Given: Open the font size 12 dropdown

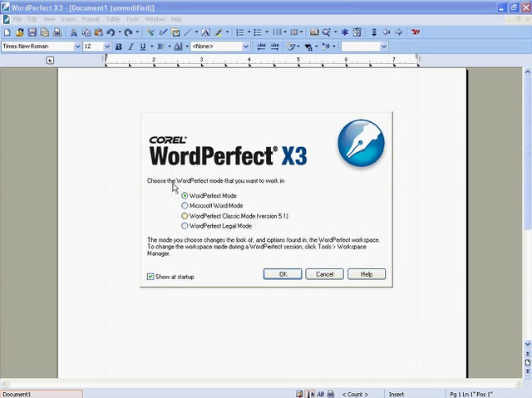Looking at the screenshot, I should coord(107,47).
